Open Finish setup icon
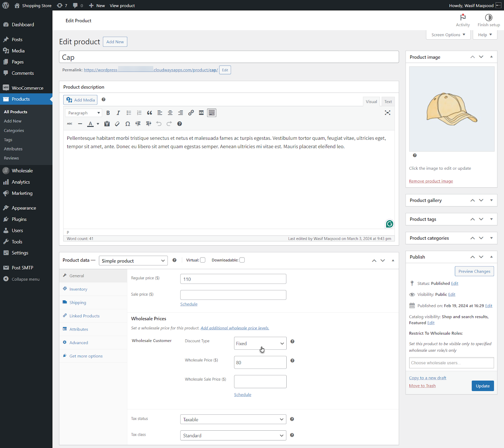Viewport: 504px width, 448px height. [x=489, y=18]
